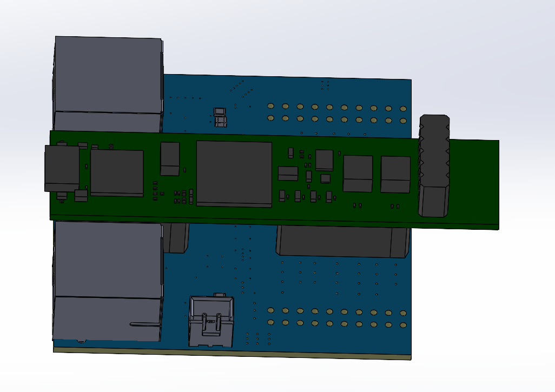The width and height of the screenshot is (555, 392).
Task: Select the small black part below the USB connector
Action: pos(81,195)
